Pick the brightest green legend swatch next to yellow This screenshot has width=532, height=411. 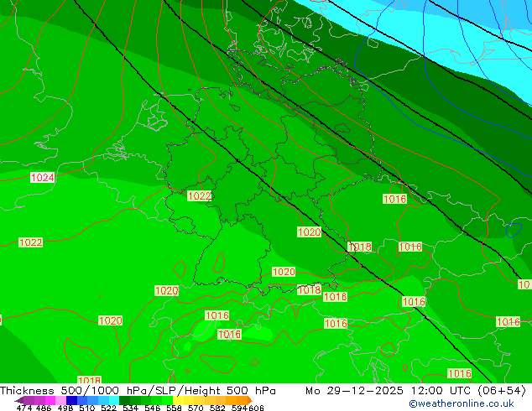(167, 400)
